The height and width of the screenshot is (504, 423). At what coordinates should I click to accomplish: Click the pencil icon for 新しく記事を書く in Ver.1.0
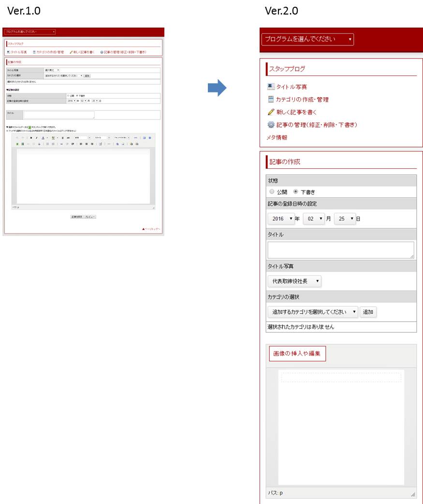71,52
